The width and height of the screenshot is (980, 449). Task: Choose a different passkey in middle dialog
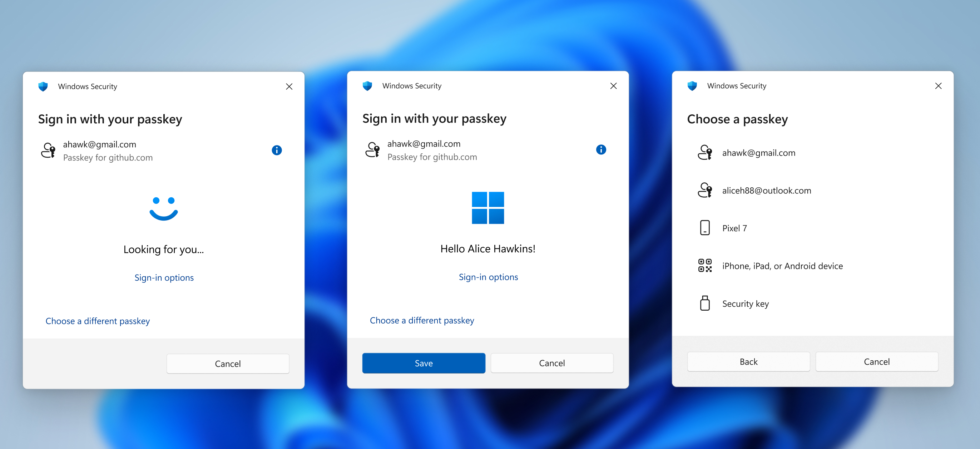click(422, 320)
